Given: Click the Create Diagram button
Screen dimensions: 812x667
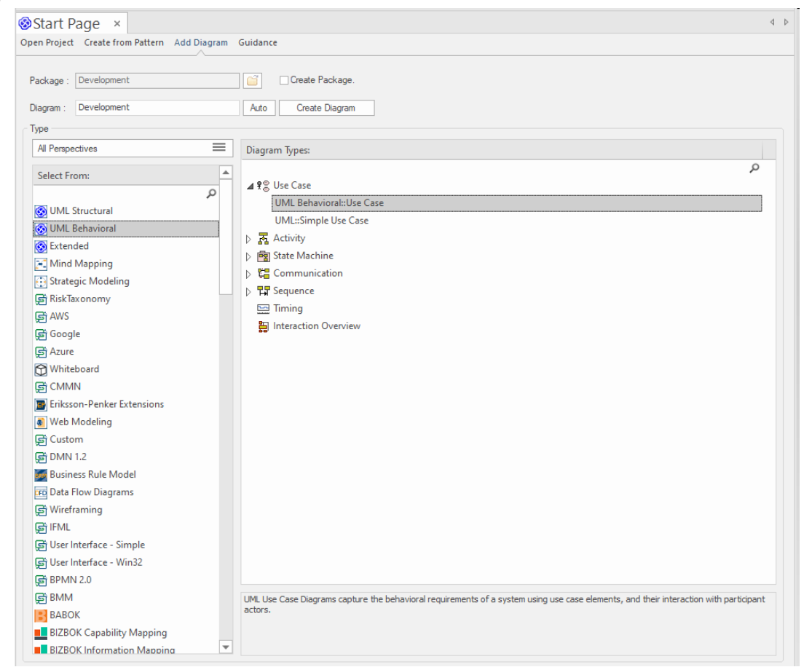Looking at the screenshot, I should click(326, 108).
